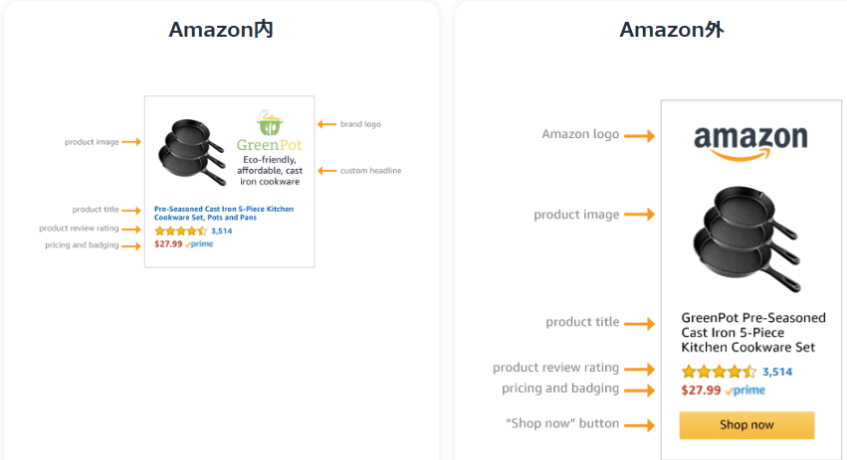This screenshot has width=847, height=460.
Task: Click the GreenPot brand logo
Action: tap(270, 131)
